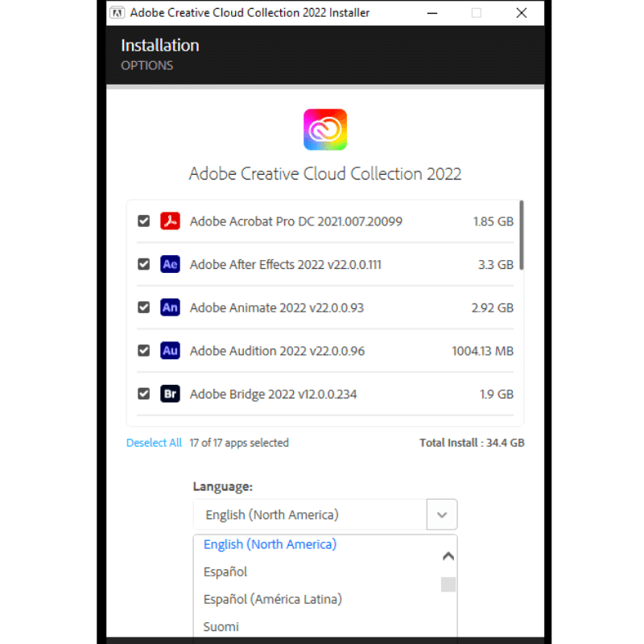
Task: Choose Español from the language list
Action: (x=225, y=572)
